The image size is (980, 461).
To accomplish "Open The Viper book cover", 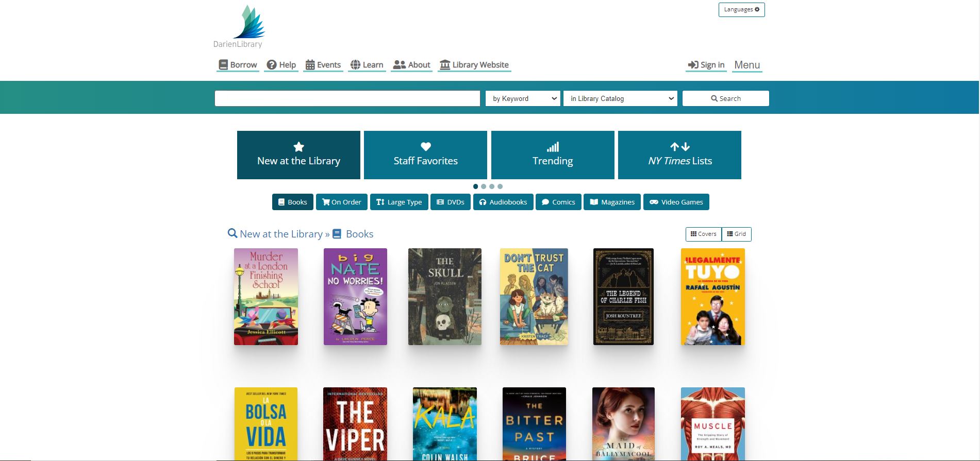I will (x=355, y=424).
